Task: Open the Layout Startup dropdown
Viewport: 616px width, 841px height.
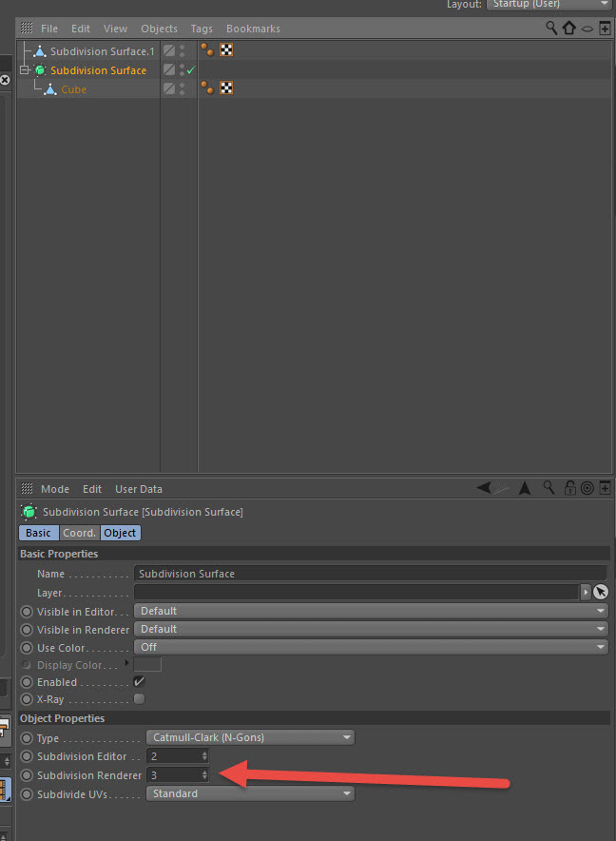Action: click(549, 5)
